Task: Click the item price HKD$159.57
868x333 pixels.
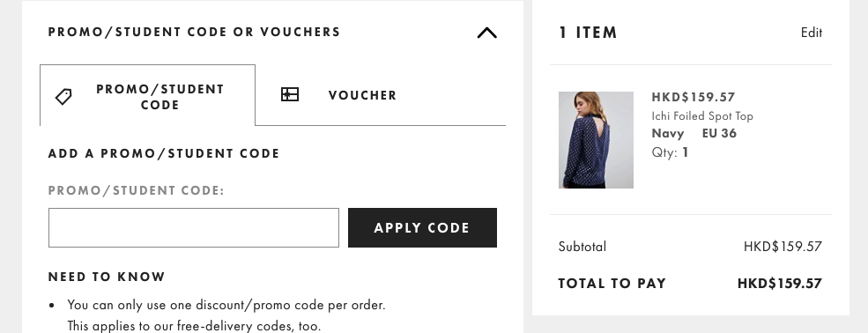Action: coord(693,98)
